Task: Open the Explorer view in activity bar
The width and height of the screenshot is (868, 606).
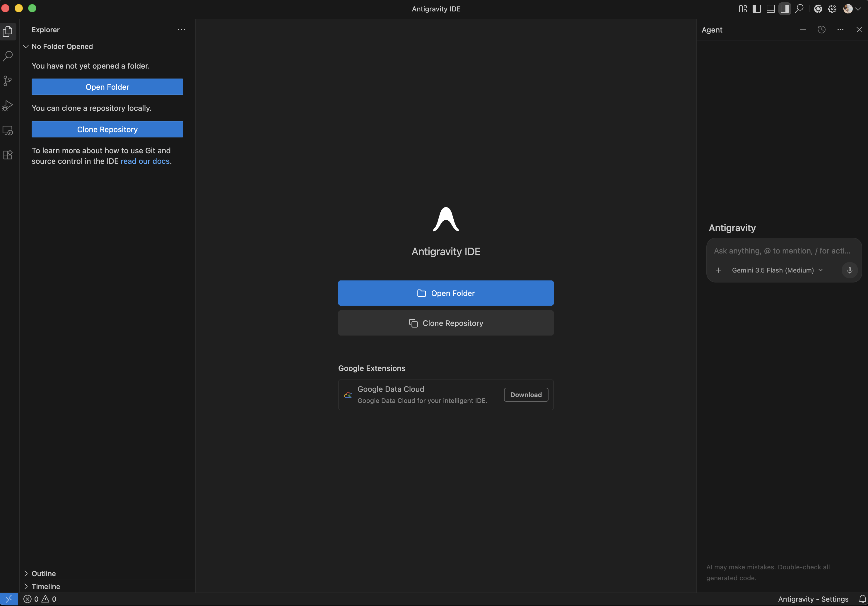Action: 8,31
